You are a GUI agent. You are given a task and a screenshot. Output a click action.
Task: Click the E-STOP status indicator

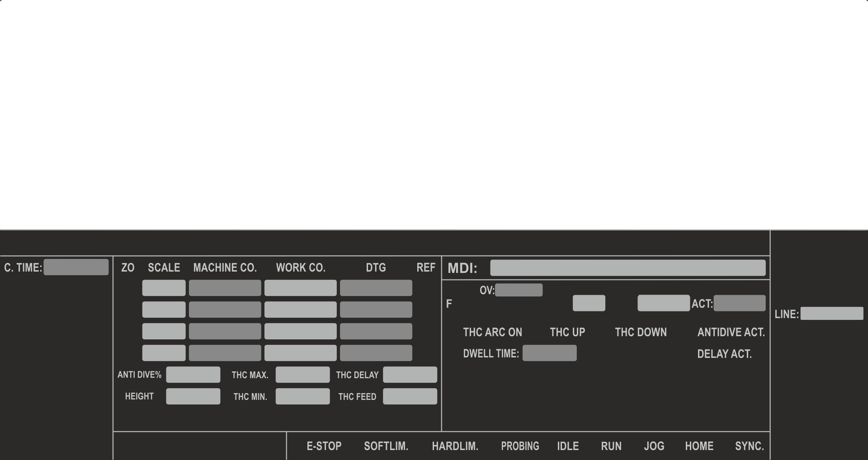pos(324,446)
